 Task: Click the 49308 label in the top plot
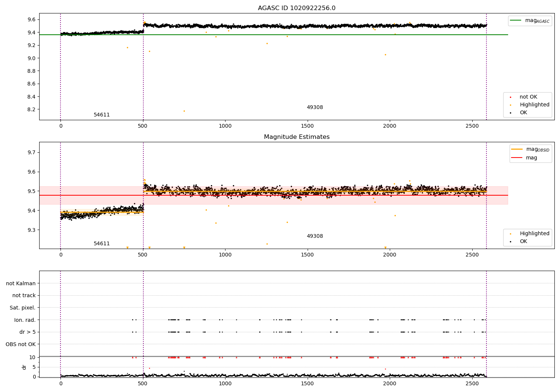pyautogui.click(x=315, y=108)
